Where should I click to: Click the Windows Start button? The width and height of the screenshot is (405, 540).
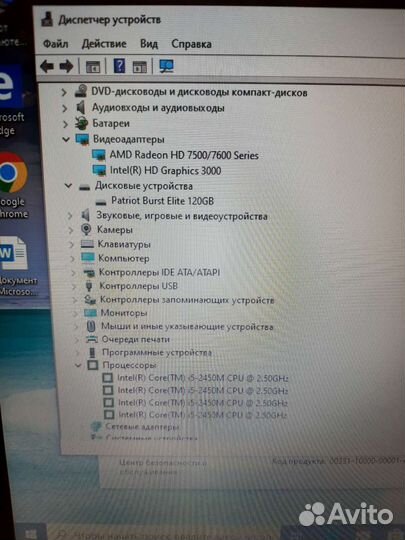coord(31,533)
